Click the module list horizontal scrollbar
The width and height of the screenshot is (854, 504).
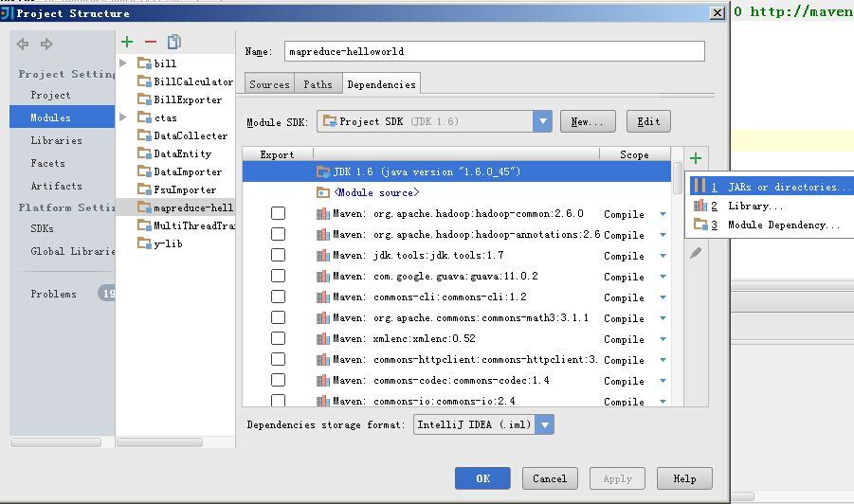click(x=159, y=442)
